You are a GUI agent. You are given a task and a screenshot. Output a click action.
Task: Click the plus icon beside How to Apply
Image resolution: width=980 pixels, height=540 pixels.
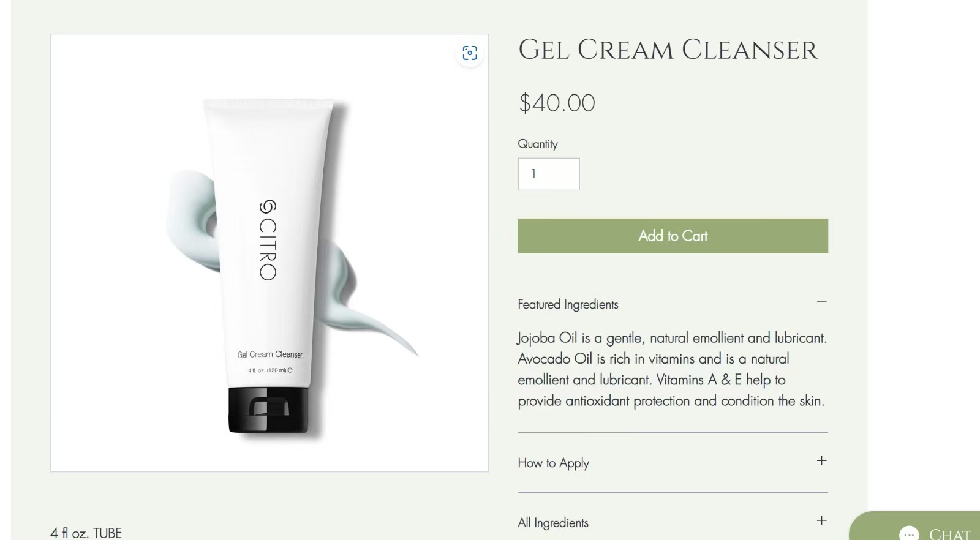pos(821,460)
